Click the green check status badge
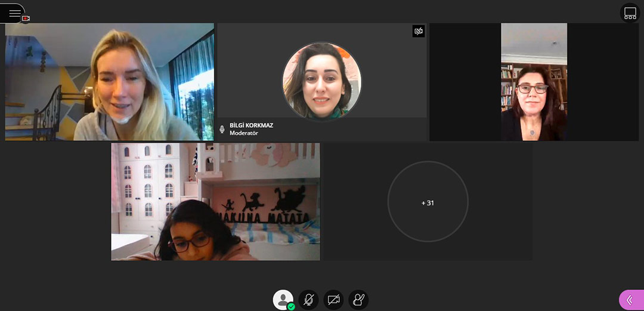Screen dimensions: 644x311 pos(291,306)
